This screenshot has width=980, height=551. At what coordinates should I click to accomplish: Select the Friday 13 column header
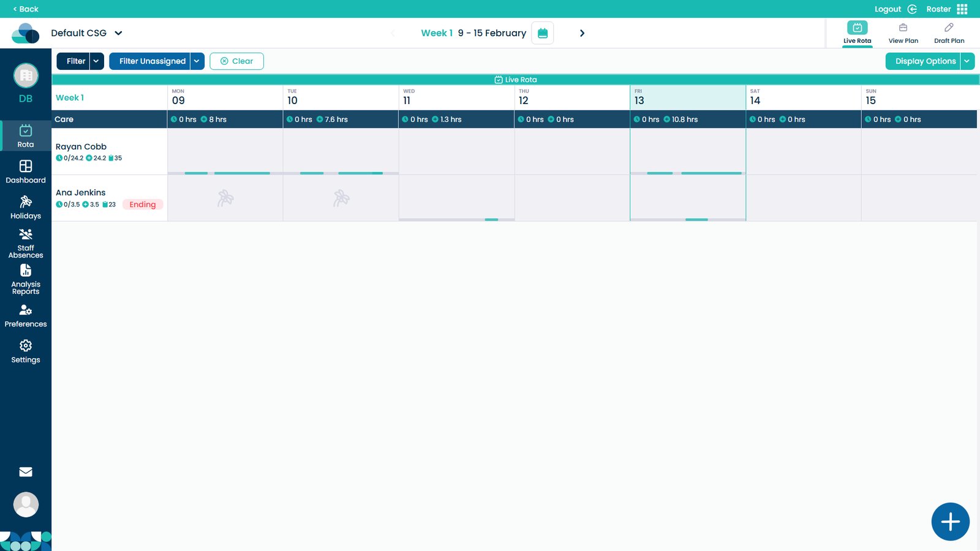click(x=688, y=97)
